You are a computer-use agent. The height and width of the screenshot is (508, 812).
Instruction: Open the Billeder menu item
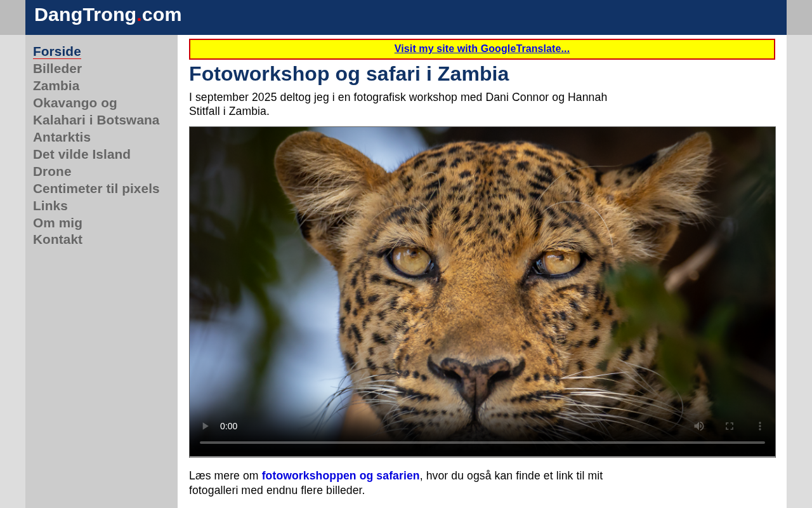[57, 69]
